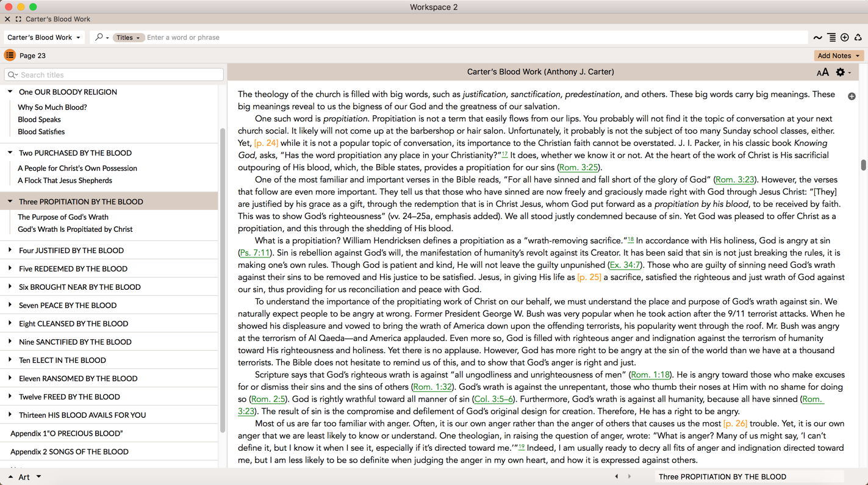The width and height of the screenshot is (868, 485).
Task: Click the reading pane vertical scrollbar thumb
Action: pyautogui.click(x=863, y=165)
